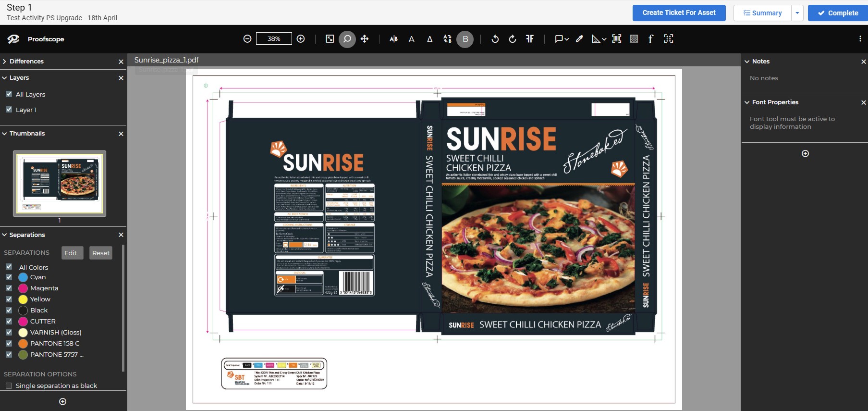Viewport: 868px width, 411px height.
Task: Toggle the VARNISH (Gloss) checkbox
Action: tap(9, 332)
